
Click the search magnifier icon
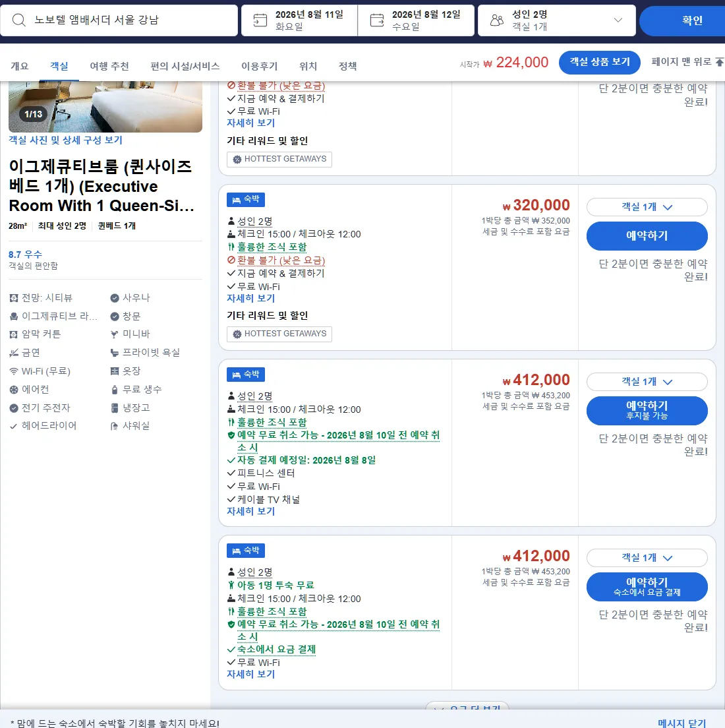(18, 20)
